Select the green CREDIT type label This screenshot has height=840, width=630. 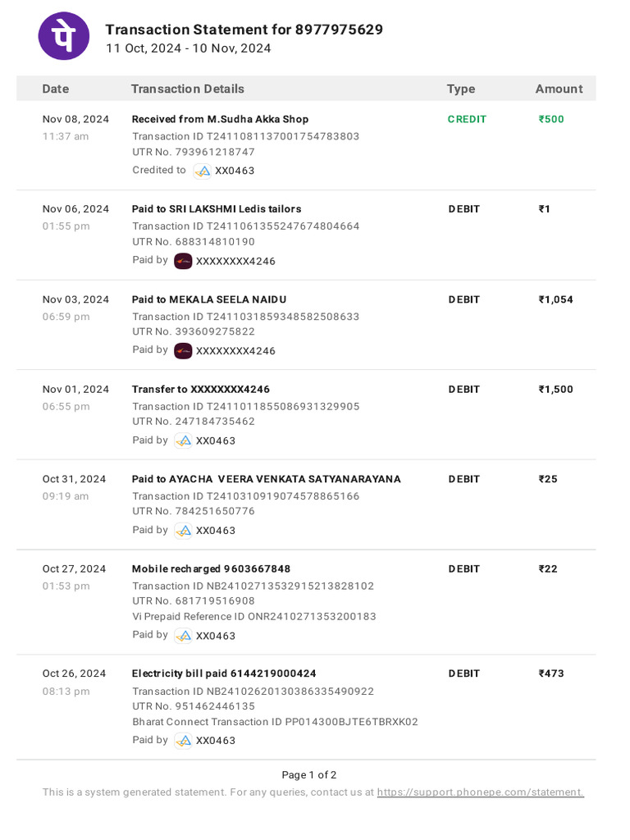pyautogui.click(x=467, y=120)
